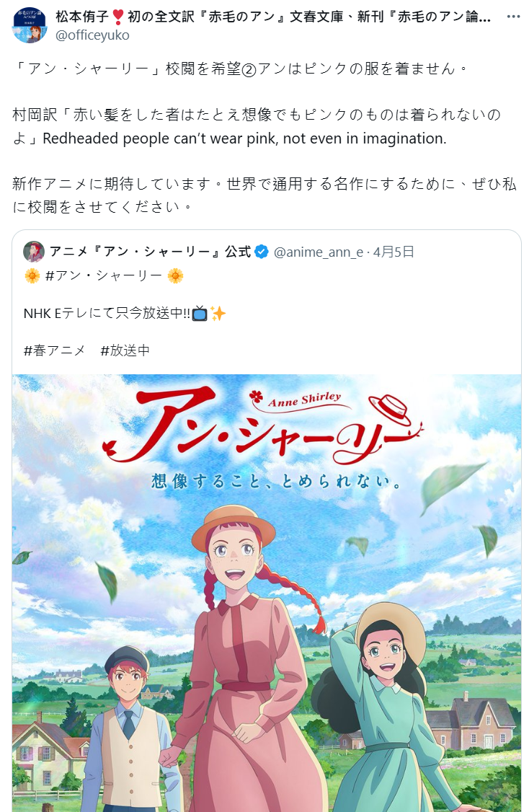Screen dimensions: 529x812
Task: Click the flower emoji before #アン・シャーリー
Action: tap(32, 276)
